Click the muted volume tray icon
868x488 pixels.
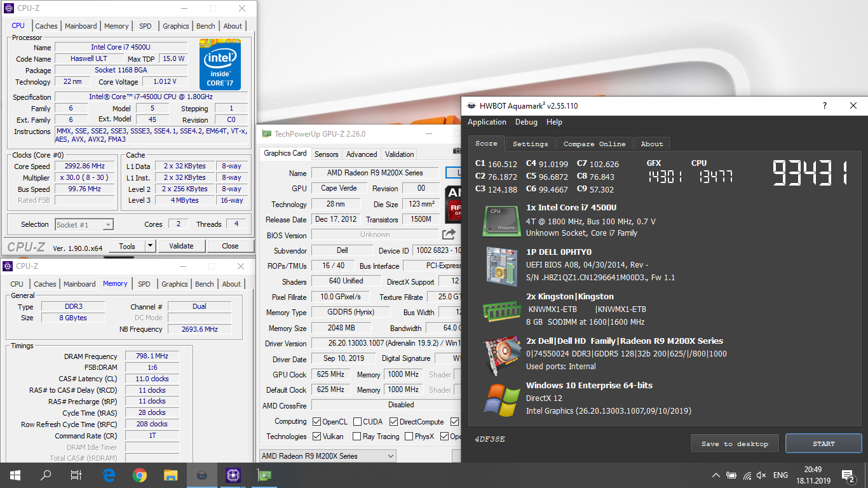[761, 475]
